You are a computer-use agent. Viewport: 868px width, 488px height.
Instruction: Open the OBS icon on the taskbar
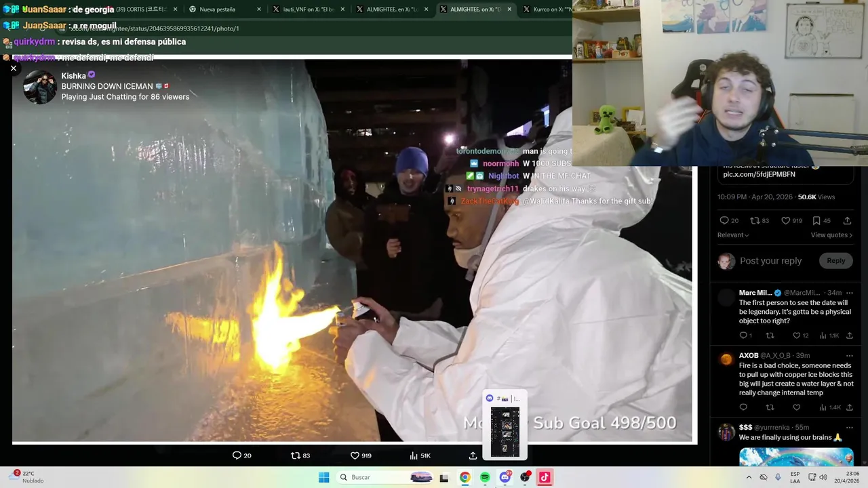tap(526, 477)
